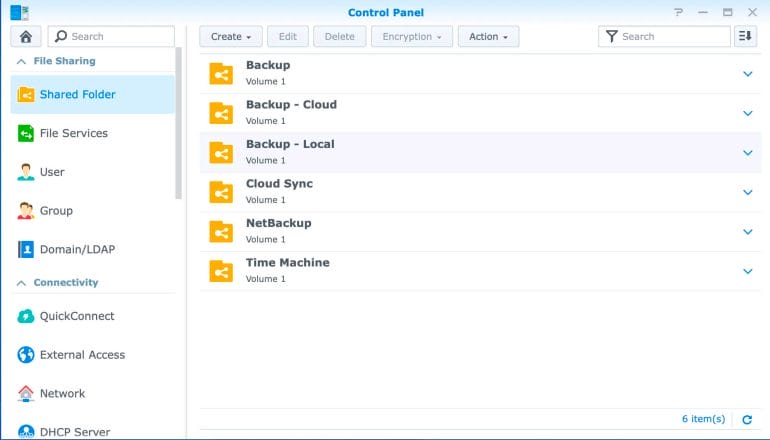The image size is (770, 440).
Task: Expand the Cloud Sync details chevron
Action: tap(747, 192)
